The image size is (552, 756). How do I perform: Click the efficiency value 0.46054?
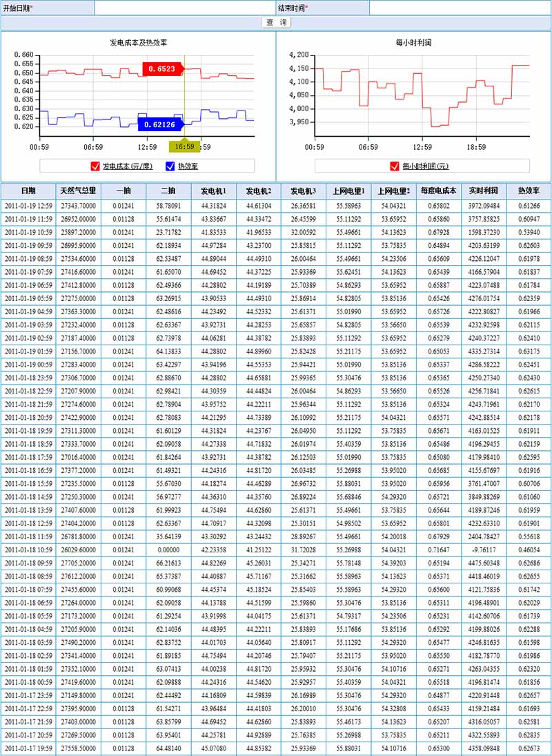[x=529, y=550]
